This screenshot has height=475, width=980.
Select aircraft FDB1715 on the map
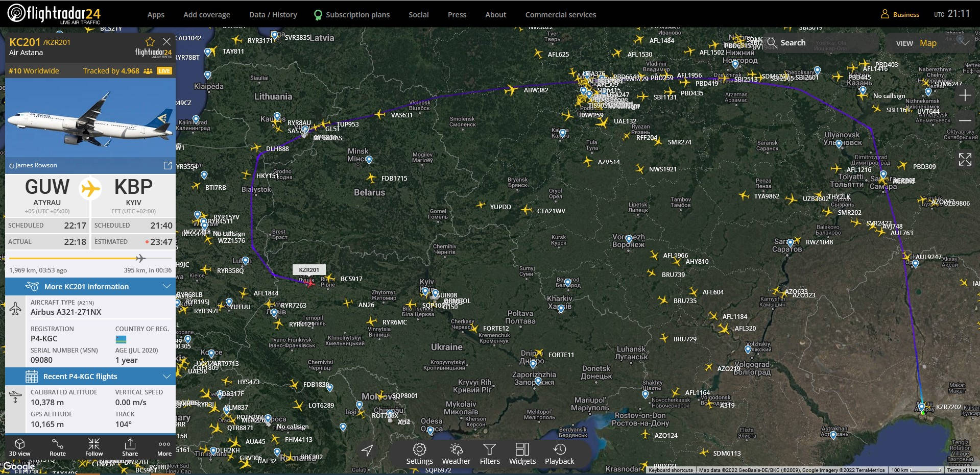coord(371,178)
